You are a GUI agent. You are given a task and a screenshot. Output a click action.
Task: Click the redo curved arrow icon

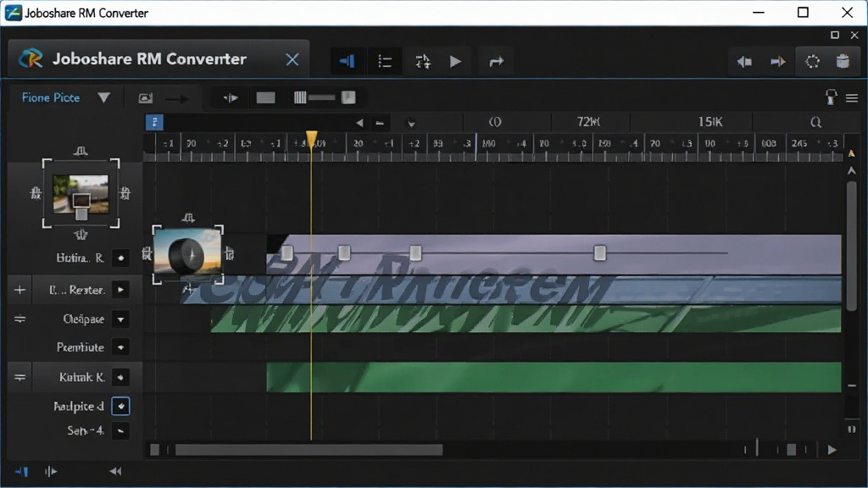pyautogui.click(x=497, y=61)
